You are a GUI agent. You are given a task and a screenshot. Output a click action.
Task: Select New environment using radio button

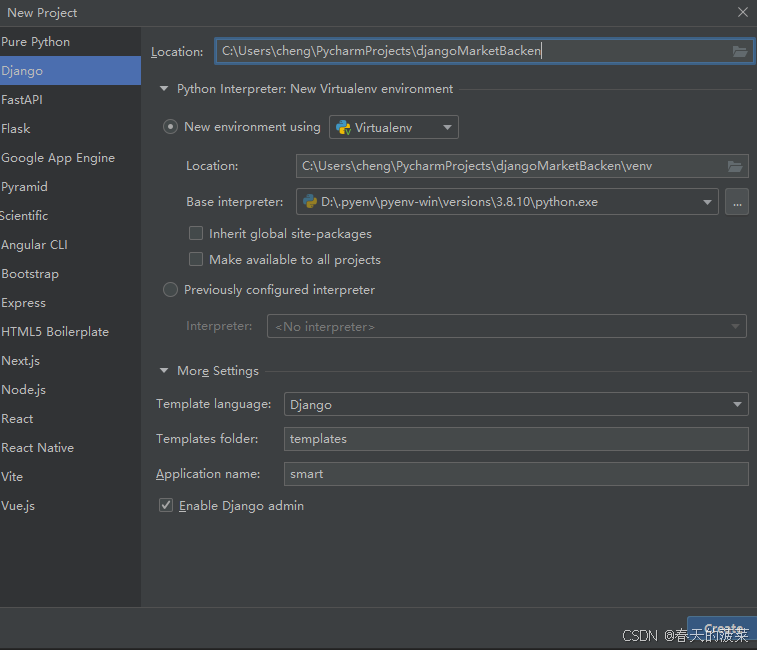(x=170, y=127)
